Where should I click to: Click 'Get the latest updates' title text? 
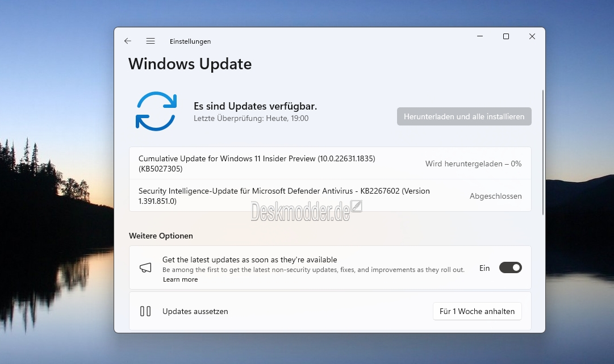click(x=250, y=260)
